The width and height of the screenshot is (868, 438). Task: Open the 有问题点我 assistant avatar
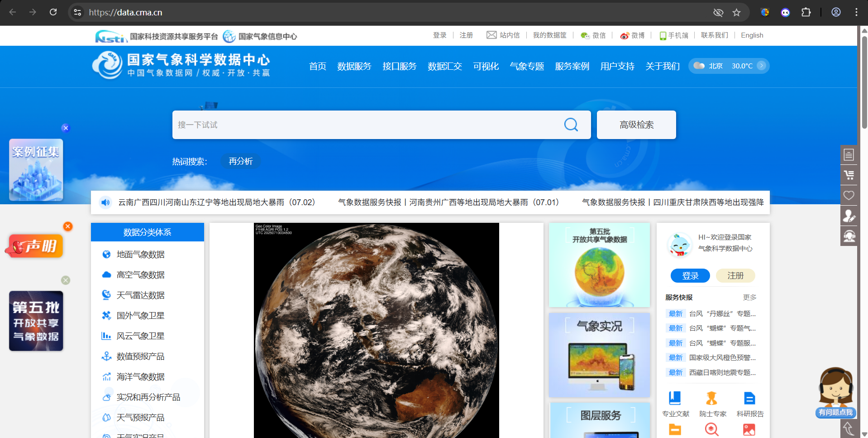click(836, 392)
